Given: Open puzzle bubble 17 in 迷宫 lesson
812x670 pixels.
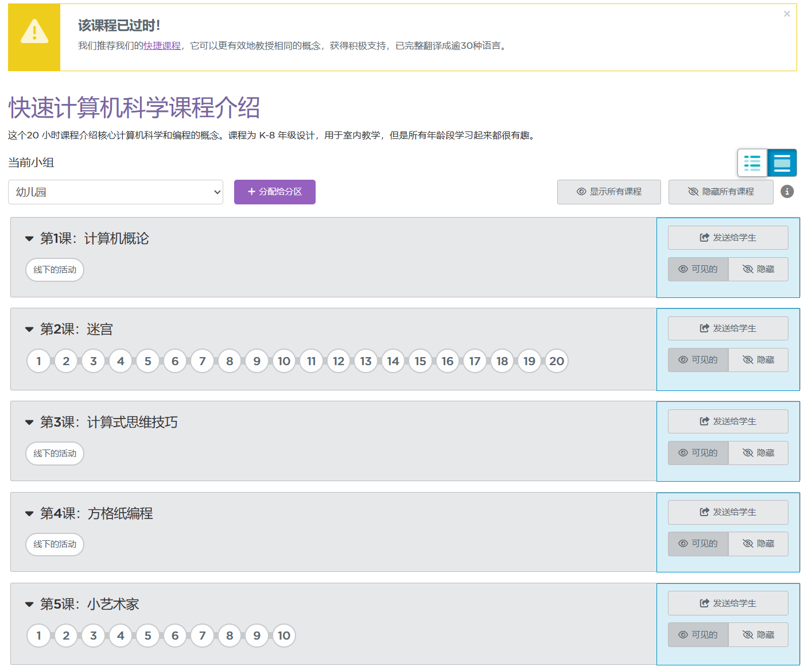Looking at the screenshot, I should 475,361.
